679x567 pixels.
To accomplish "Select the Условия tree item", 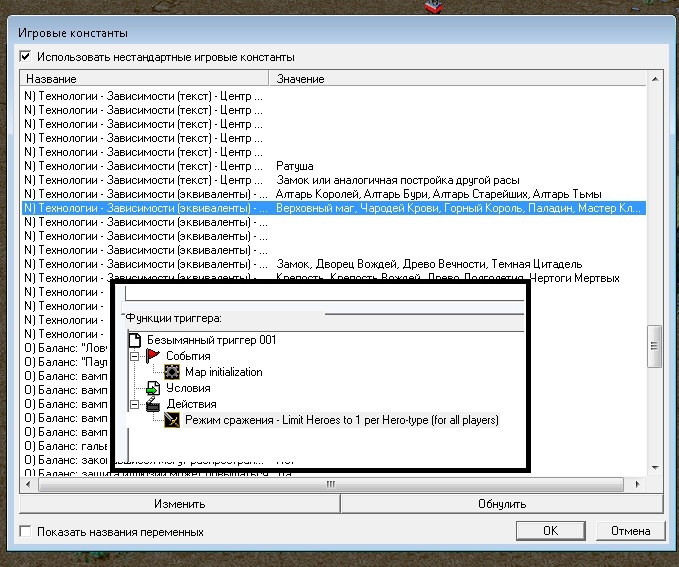I will point(188,388).
